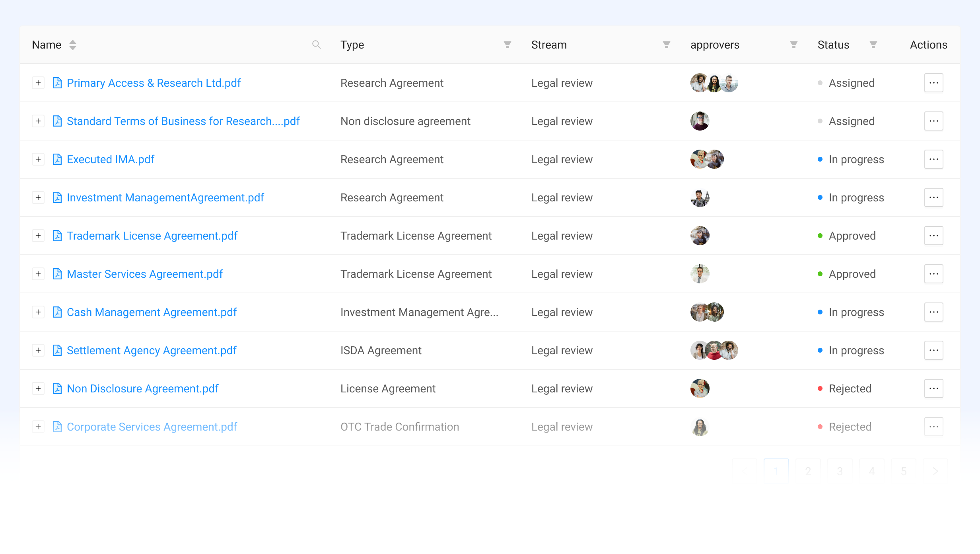Open the Stream column filter
Image resolution: width=980 pixels, height=554 pixels.
tap(666, 45)
